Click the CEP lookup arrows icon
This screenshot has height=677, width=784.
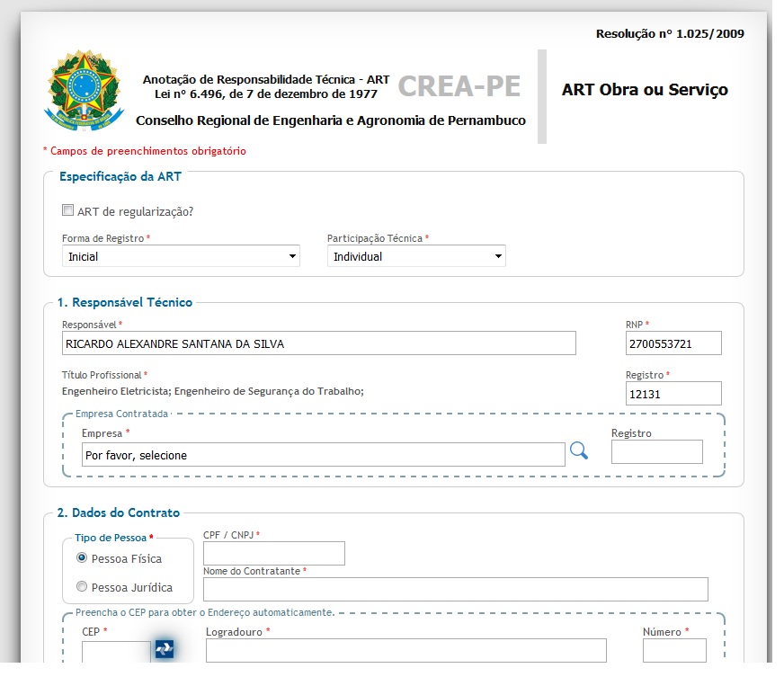[x=164, y=648]
